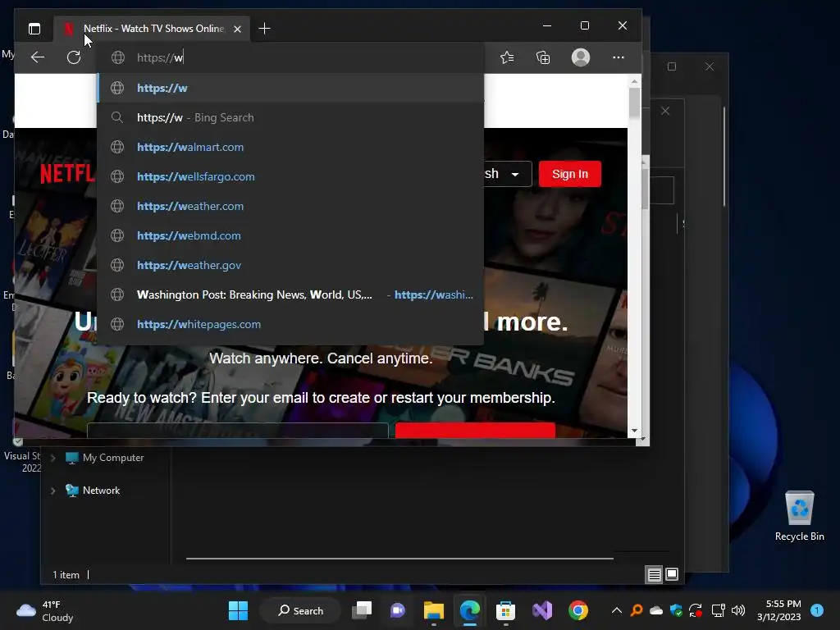
Task: Open network settings from the tray
Action: point(718,610)
